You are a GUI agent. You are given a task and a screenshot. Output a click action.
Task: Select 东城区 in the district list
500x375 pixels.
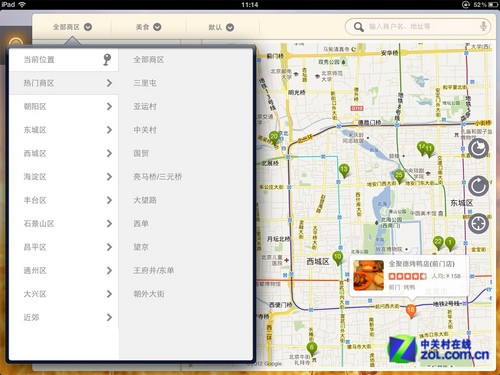[x=64, y=130]
